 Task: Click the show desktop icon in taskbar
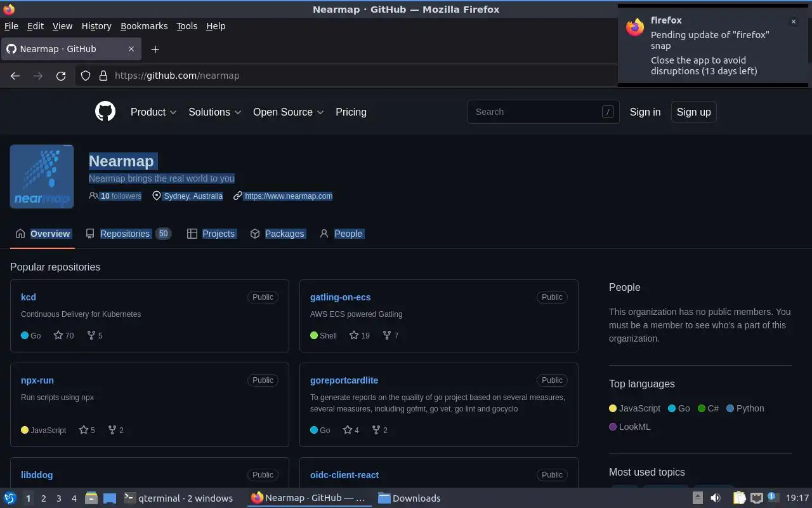109,498
